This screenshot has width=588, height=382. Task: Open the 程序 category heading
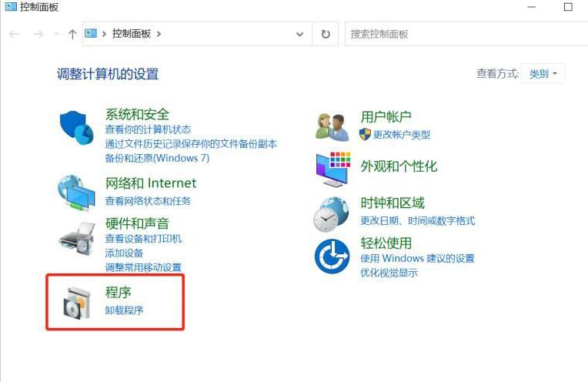(x=118, y=293)
